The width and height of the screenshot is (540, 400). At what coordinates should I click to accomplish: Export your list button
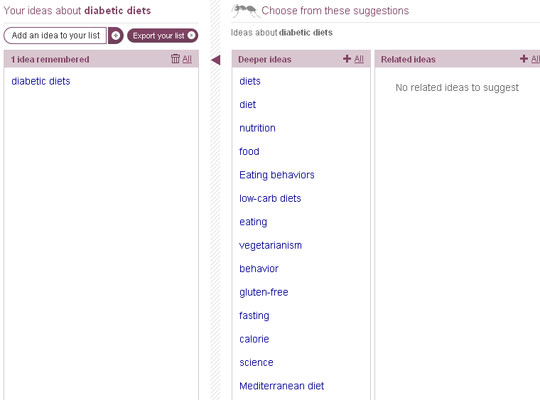163,35
